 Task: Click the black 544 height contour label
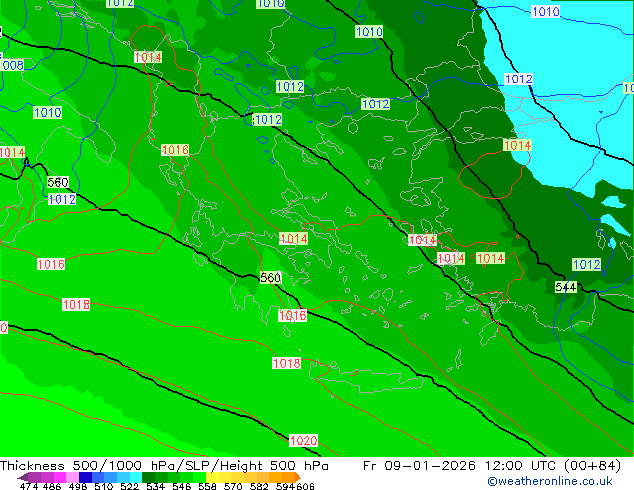click(566, 287)
